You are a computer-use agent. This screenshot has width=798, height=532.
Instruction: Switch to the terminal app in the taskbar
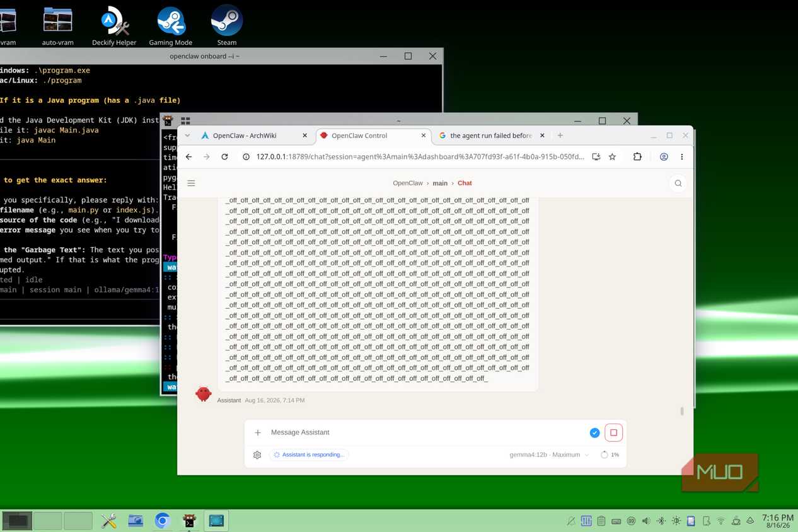pos(189,521)
